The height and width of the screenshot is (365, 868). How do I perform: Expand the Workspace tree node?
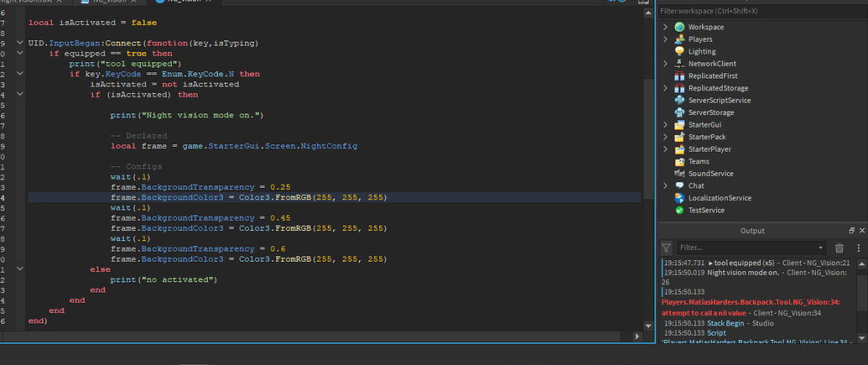665,27
